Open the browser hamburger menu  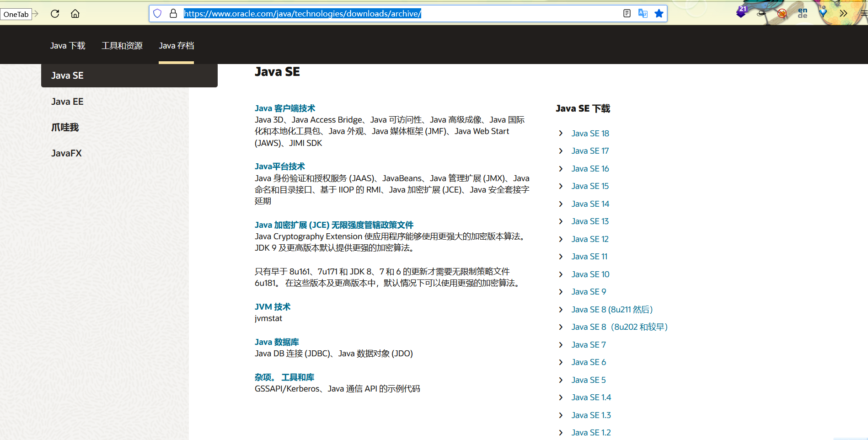click(864, 14)
